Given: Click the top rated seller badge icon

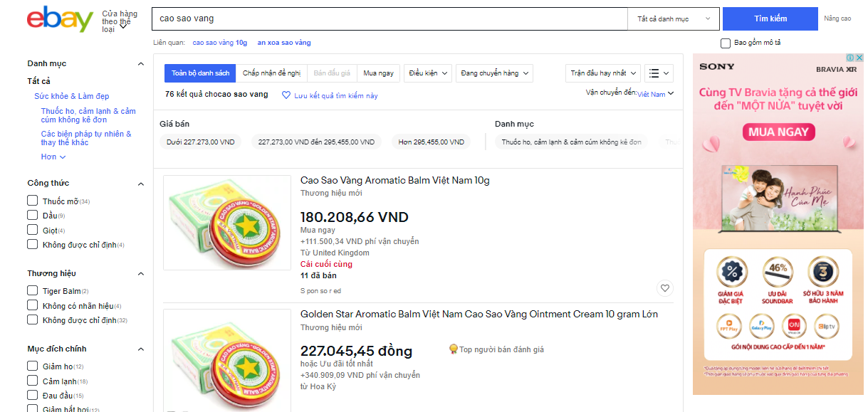Looking at the screenshot, I should pos(453,349).
